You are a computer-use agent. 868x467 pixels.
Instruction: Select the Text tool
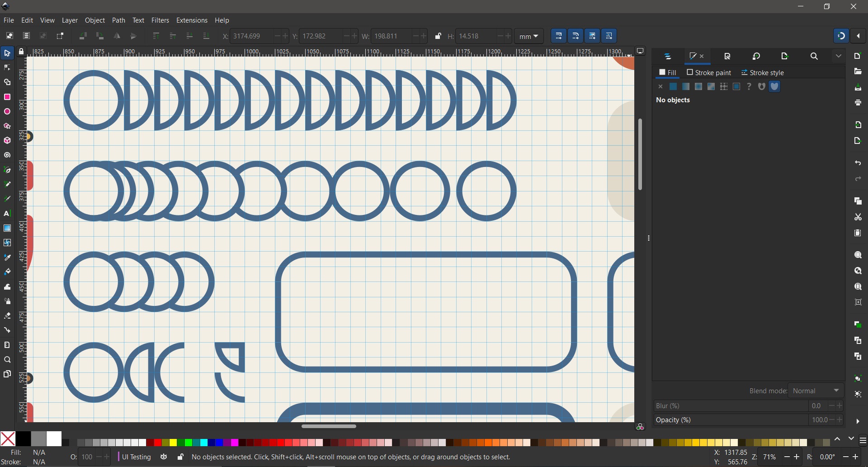(x=7, y=214)
